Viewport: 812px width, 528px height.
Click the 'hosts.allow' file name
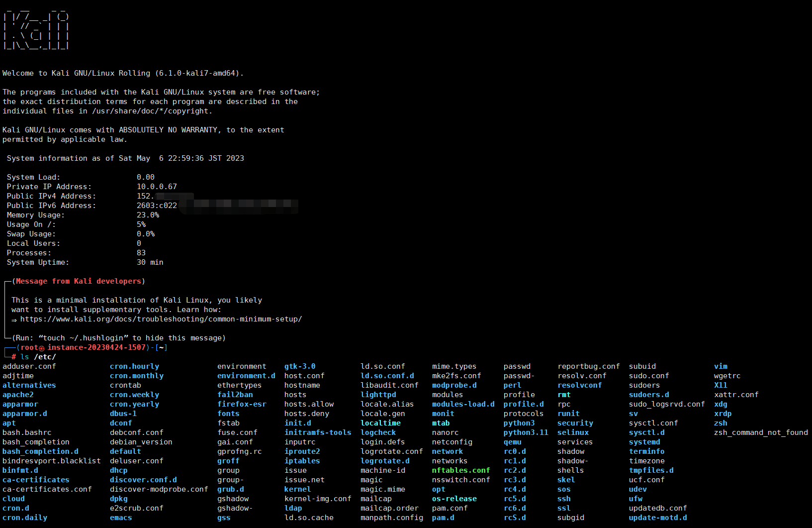pos(309,404)
